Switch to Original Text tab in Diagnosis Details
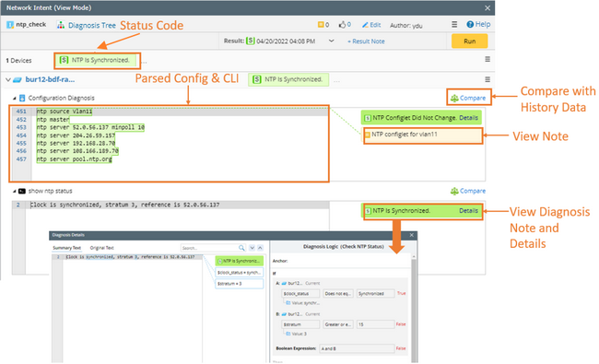599x364 pixels. (x=102, y=248)
